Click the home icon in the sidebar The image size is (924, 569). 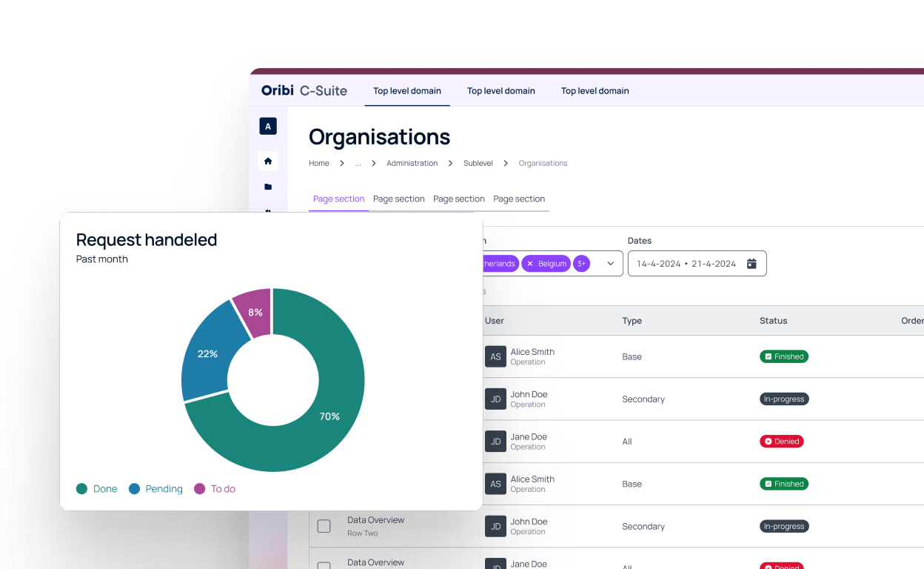268,161
